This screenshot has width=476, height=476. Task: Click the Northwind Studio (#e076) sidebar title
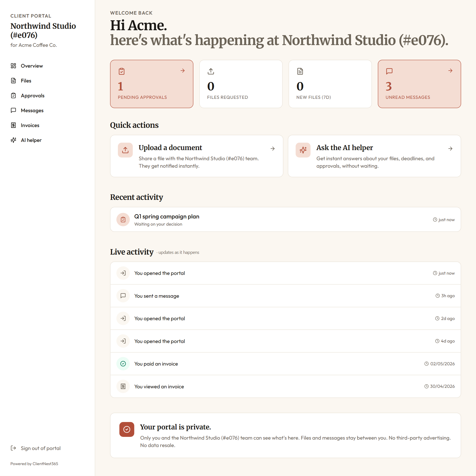43,31
